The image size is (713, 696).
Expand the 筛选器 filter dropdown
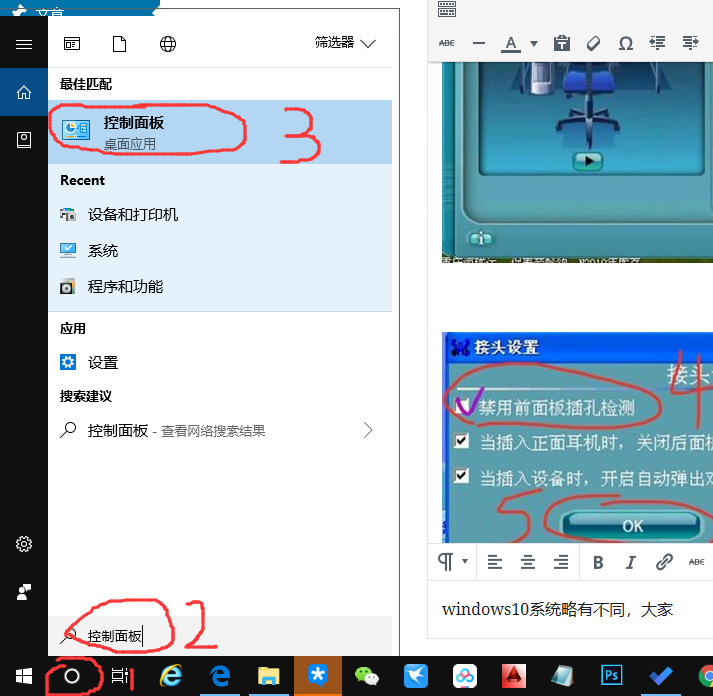pyautogui.click(x=346, y=43)
